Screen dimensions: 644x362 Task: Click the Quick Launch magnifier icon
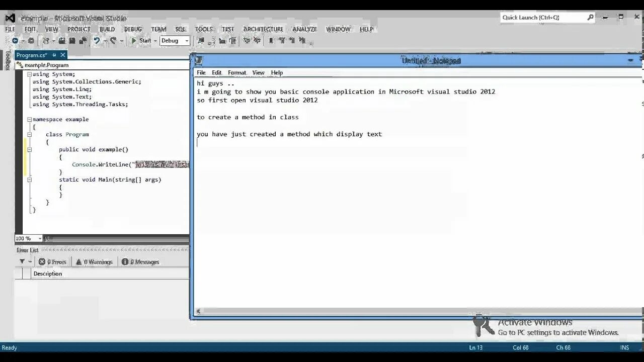click(x=590, y=17)
